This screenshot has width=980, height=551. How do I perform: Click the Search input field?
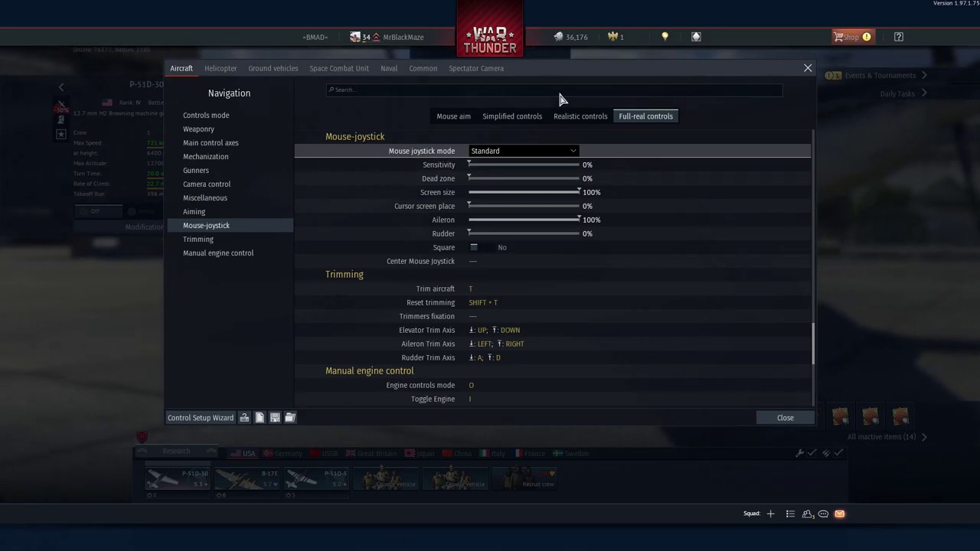[554, 90]
